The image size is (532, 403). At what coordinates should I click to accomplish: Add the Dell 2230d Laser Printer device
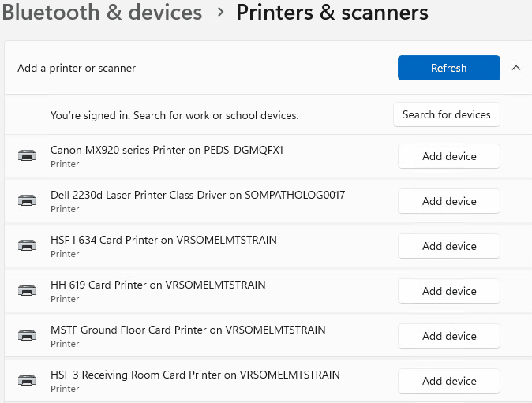pos(448,201)
